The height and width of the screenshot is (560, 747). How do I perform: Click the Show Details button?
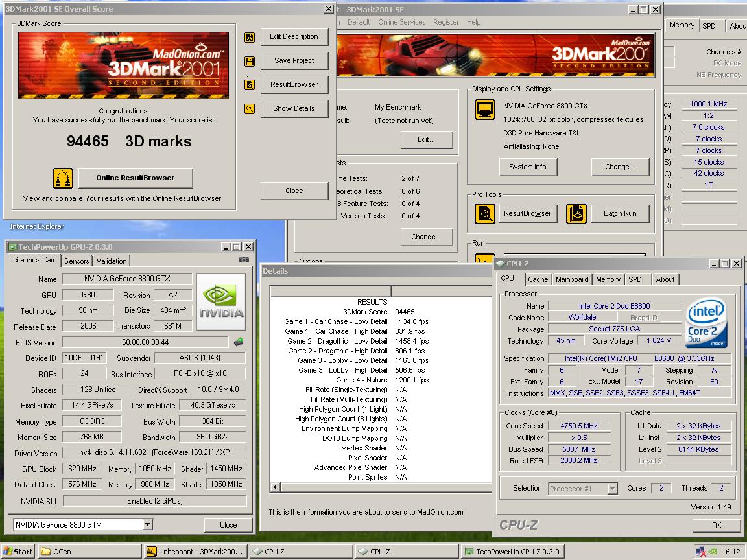click(294, 109)
